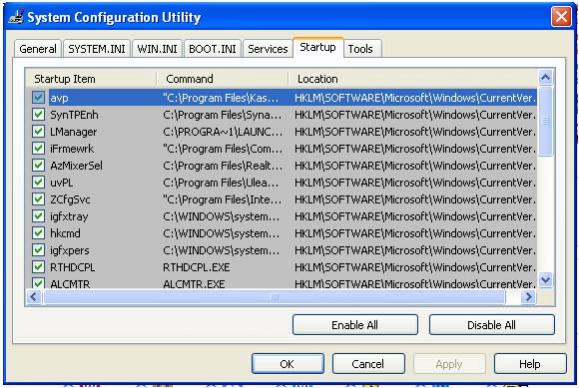Click the "C:\Program Files\Inte... command cell
The width and height of the screenshot is (579, 388).
pyautogui.click(x=222, y=199)
